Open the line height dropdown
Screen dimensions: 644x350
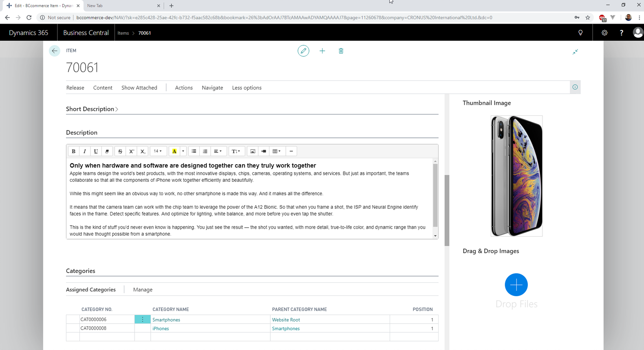(236, 151)
